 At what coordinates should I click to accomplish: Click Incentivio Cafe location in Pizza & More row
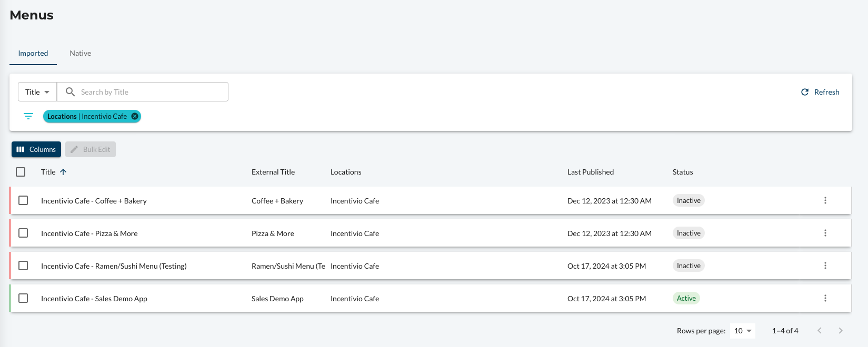(x=355, y=233)
